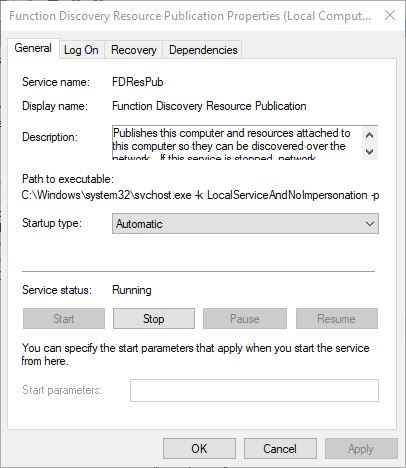Confirm changes with OK
The image size is (406, 468).
(x=199, y=448)
